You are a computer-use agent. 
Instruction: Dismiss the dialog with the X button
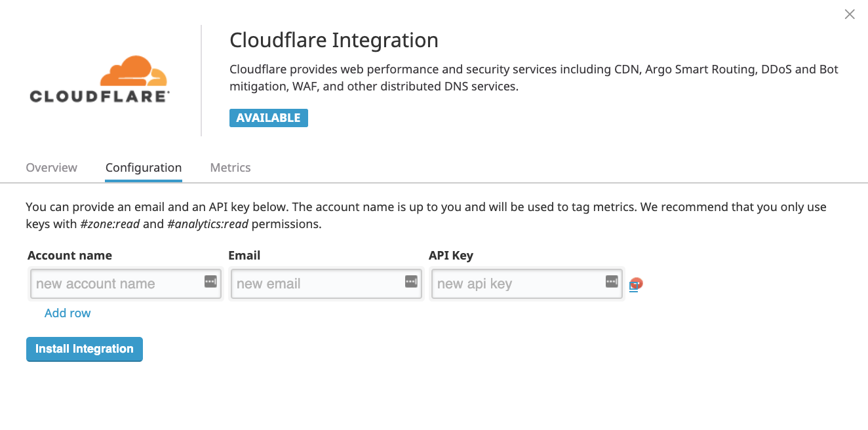tap(850, 14)
